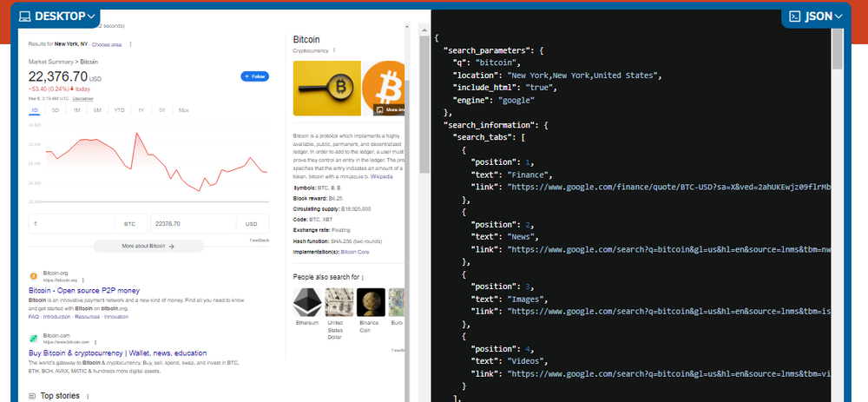Click Feedback under the currency converter
Image resolution: width=868 pixels, height=402 pixels.
(x=259, y=241)
